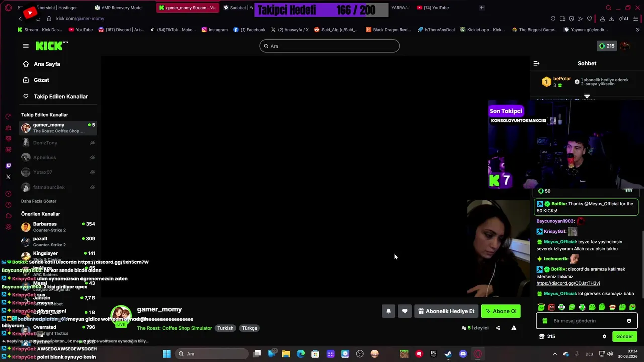Collapse the Sohbet chat panel
The width and height of the screenshot is (644, 362).
[x=536, y=63]
